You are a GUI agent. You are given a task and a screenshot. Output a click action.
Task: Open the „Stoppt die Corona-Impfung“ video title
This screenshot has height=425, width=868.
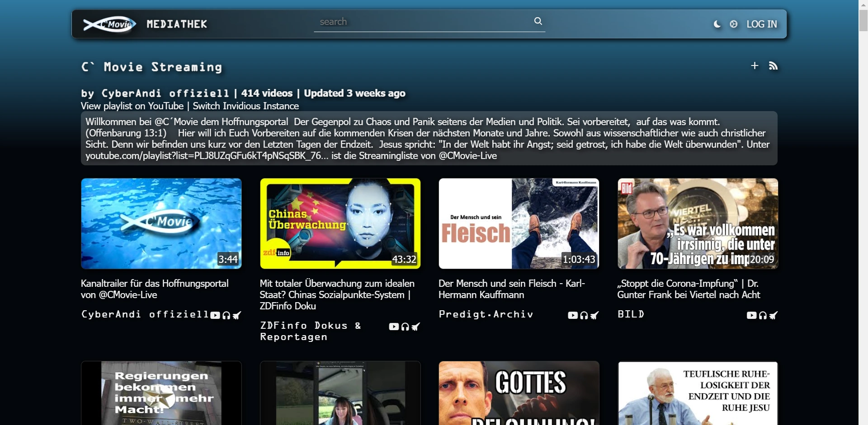(x=688, y=289)
